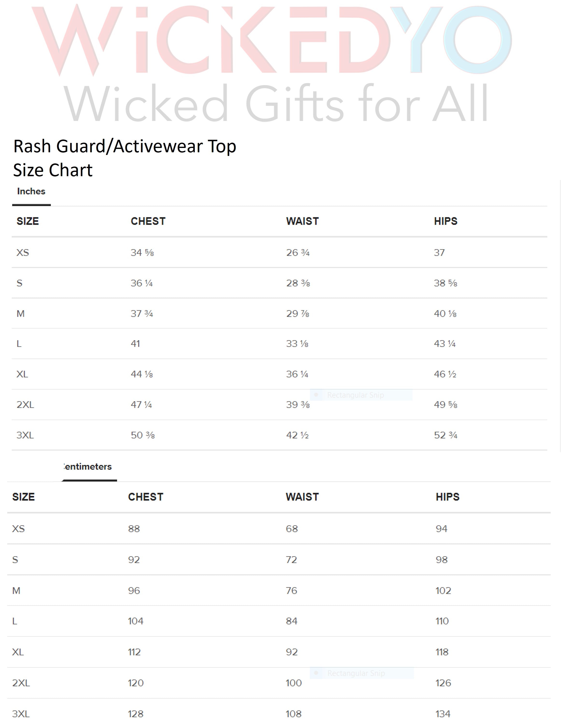Select the XS chest value 34 ⅝
Screen dimensions: 561x728
coord(142,253)
